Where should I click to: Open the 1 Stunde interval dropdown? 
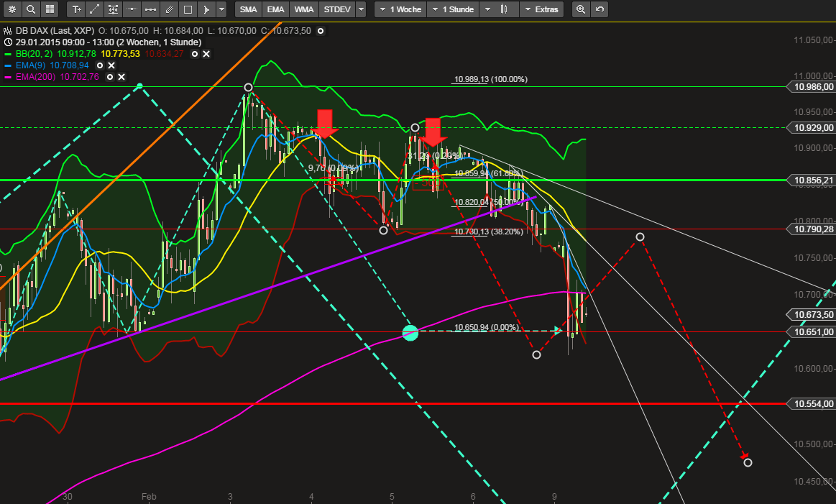453,9
